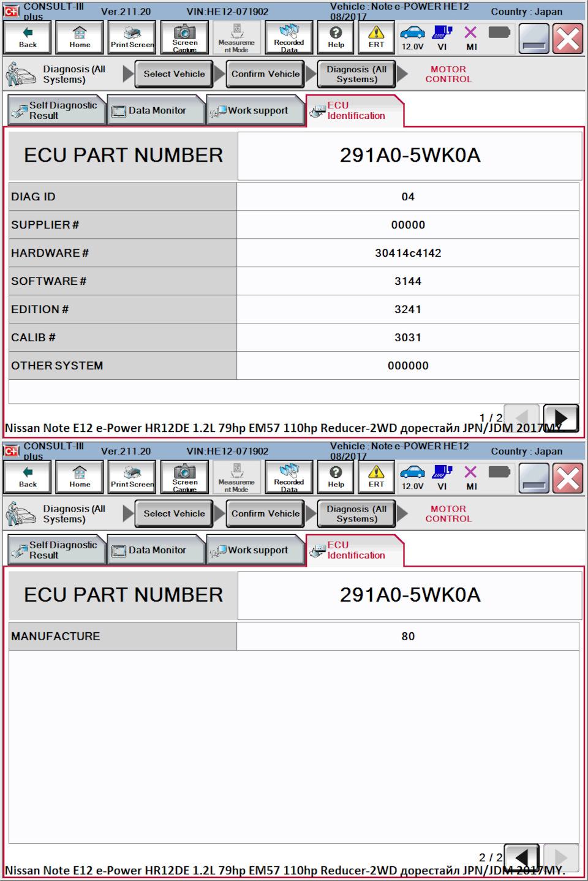The width and height of the screenshot is (588, 881).
Task: Minimize the window on the 1/2 page screen
Action: tap(533, 39)
